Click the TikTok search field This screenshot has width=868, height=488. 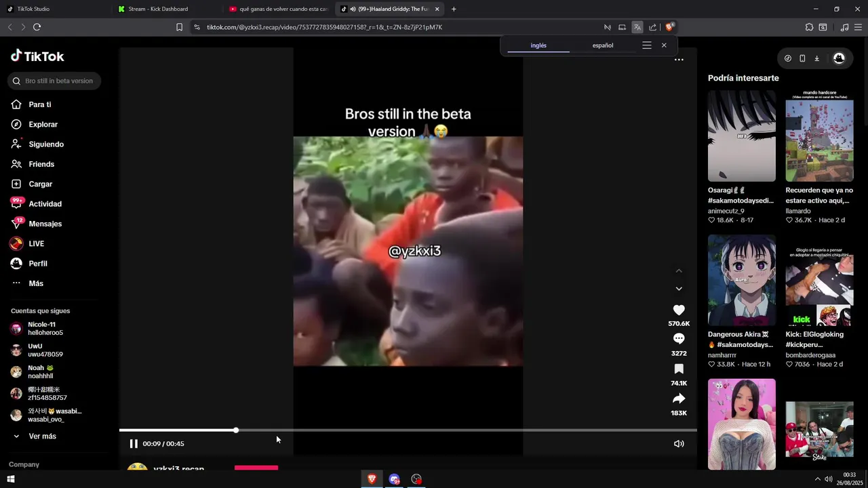[54, 81]
